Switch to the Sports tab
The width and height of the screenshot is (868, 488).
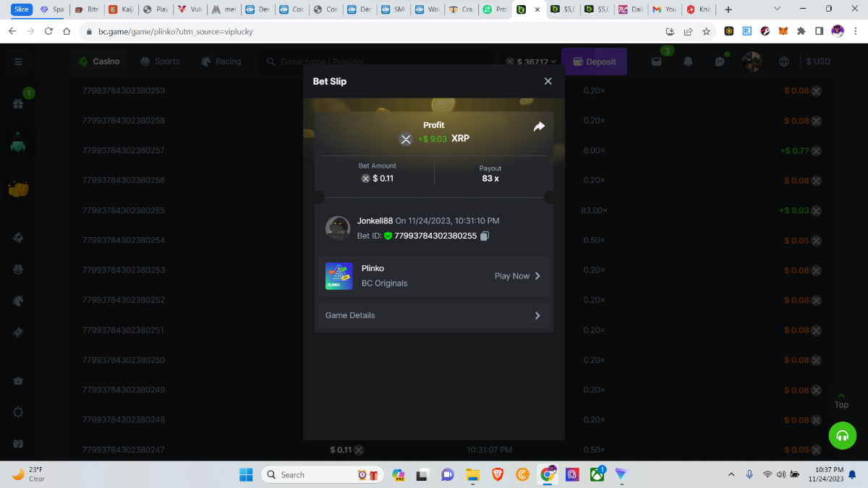pyautogui.click(x=160, y=61)
